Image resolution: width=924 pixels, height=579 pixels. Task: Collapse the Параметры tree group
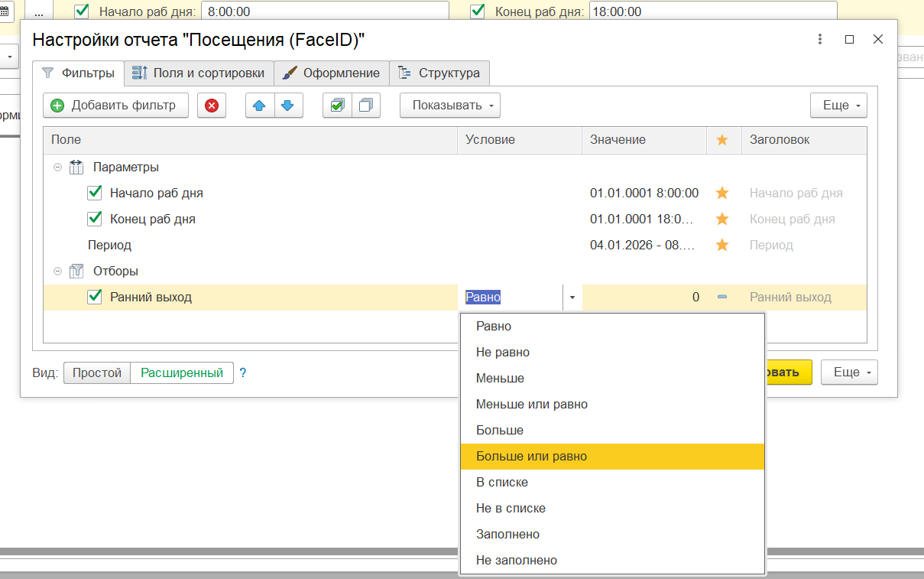[58, 168]
